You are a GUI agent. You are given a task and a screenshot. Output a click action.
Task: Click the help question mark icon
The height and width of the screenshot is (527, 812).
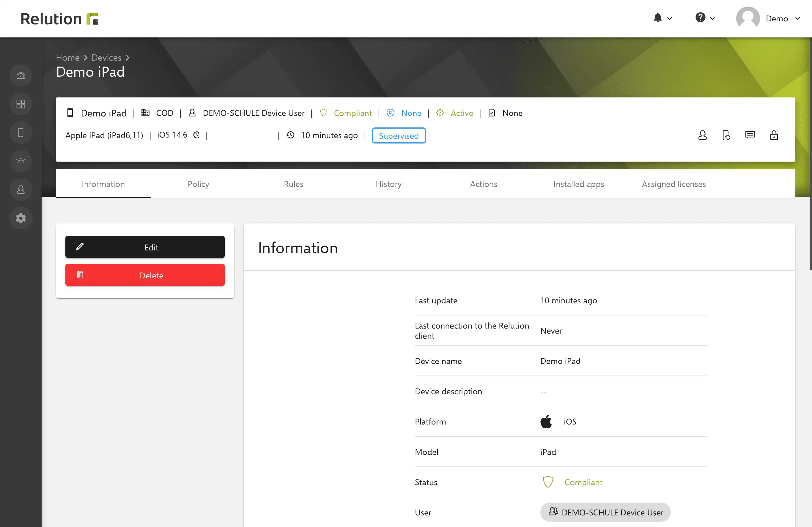click(x=701, y=18)
